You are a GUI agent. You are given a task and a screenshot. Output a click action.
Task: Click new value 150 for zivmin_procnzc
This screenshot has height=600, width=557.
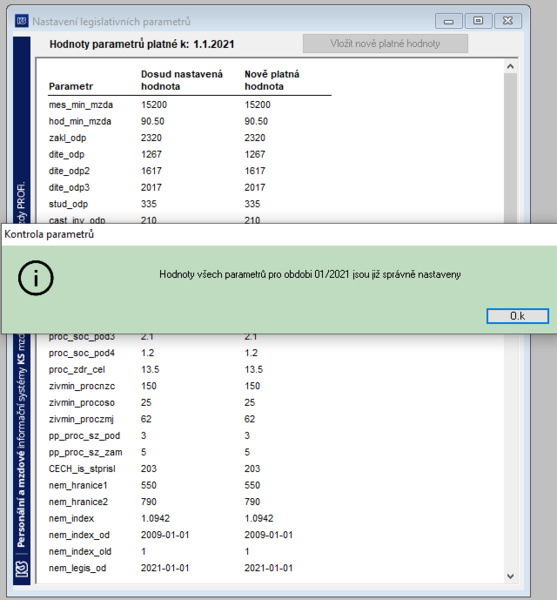(252, 386)
